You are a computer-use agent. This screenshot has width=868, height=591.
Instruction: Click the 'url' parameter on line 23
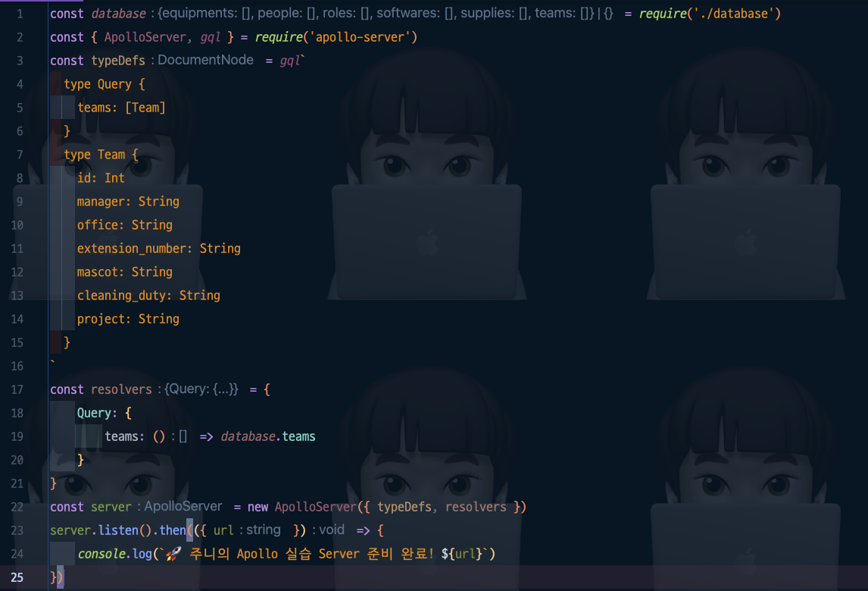coord(223,530)
